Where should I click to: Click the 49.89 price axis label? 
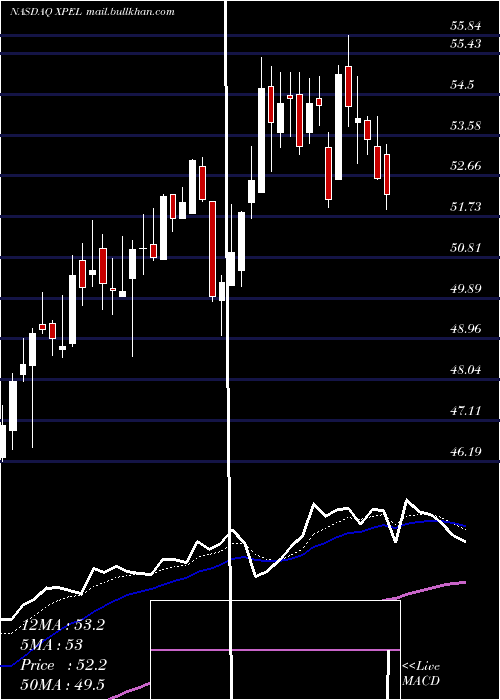point(466,288)
